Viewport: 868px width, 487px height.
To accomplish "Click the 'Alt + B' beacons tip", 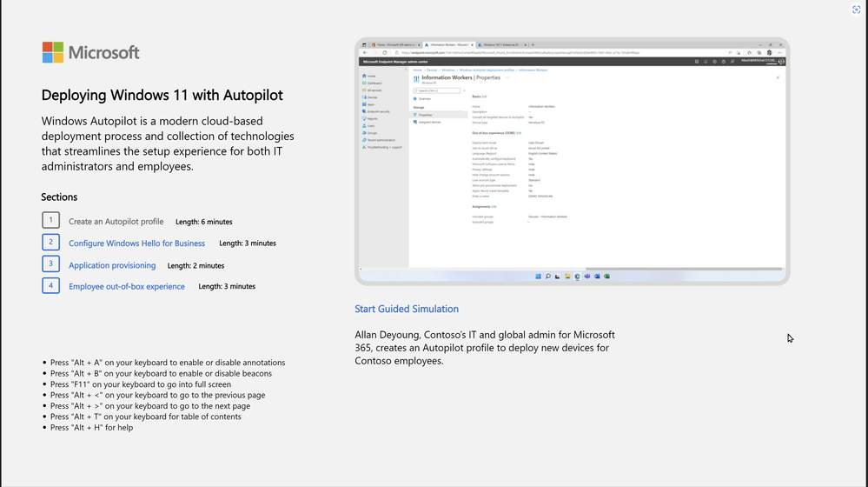I will (x=161, y=373).
